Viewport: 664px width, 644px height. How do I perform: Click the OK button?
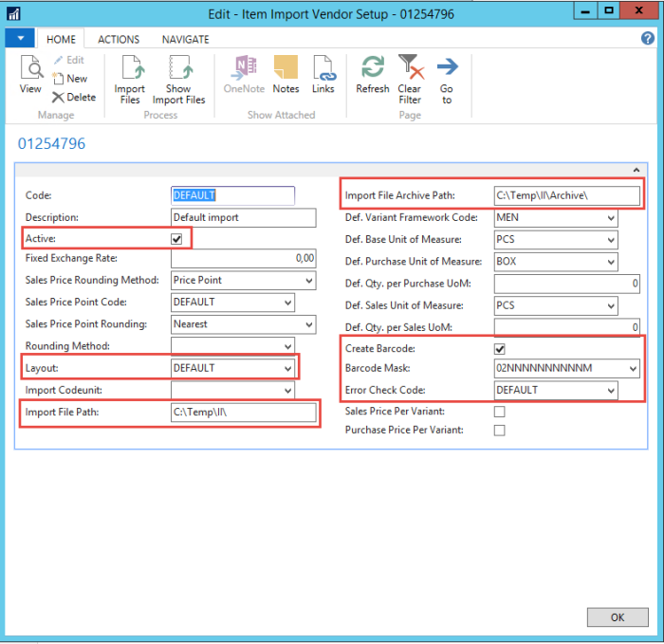(x=618, y=617)
